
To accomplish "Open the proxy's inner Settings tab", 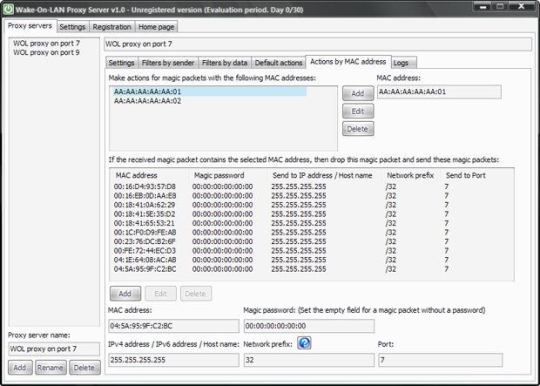I will click(121, 63).
